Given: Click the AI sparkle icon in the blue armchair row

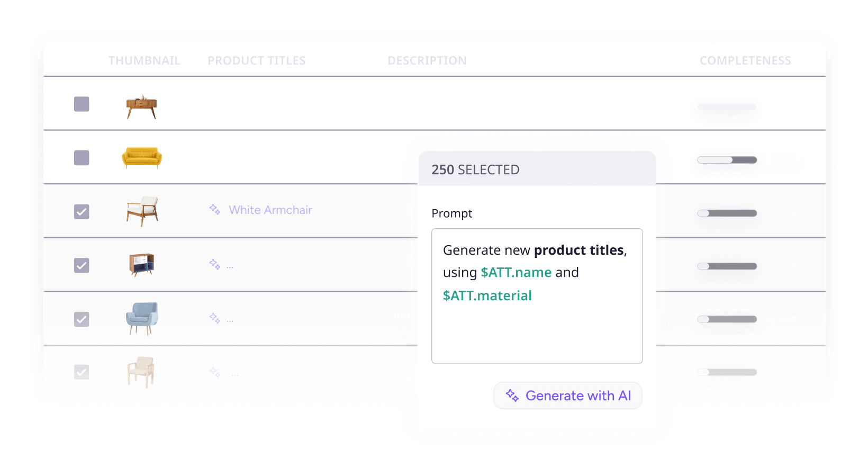Looking at the screenshot, I should click(x=214, y=318).
